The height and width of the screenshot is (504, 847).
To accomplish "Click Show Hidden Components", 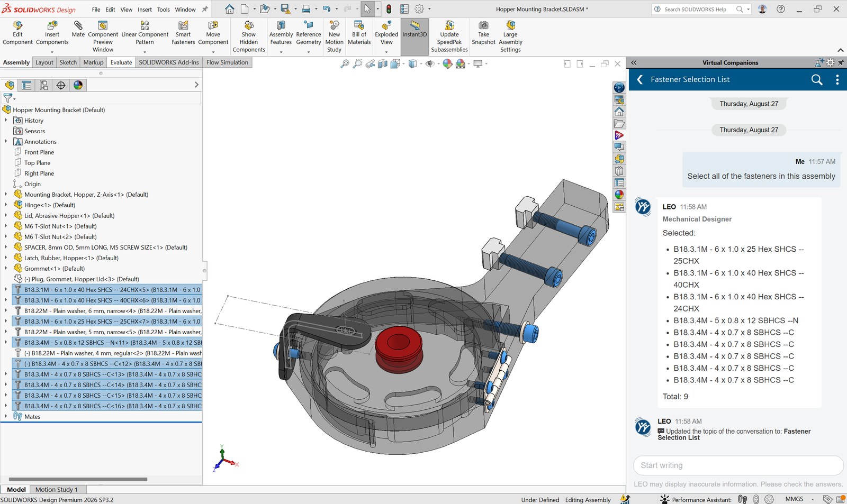I will [249, 37].
